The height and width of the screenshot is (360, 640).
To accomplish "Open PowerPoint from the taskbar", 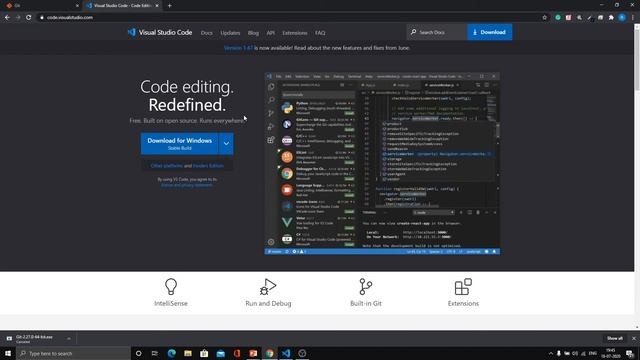I will point(253,353).
